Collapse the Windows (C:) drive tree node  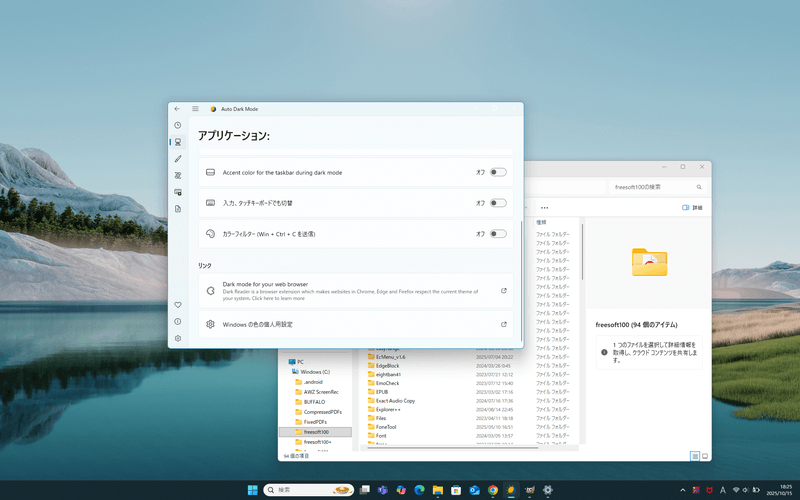290,371
